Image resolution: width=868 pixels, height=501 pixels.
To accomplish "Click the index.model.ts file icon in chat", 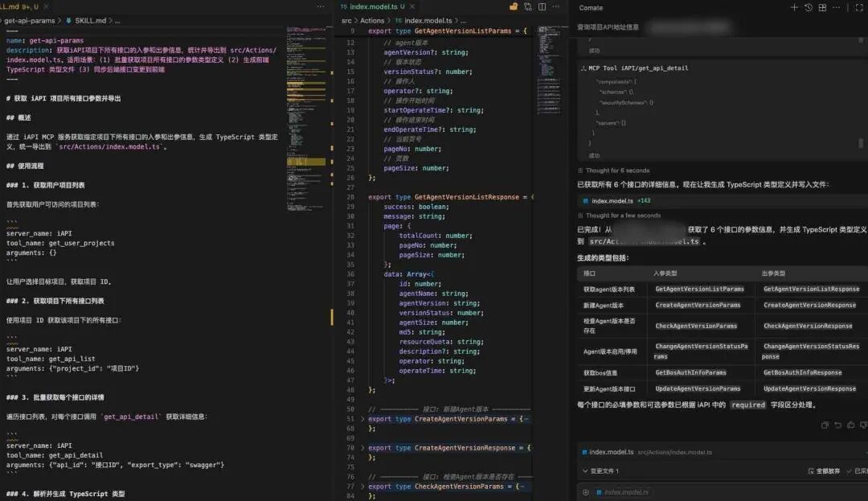I will [585, 201].
